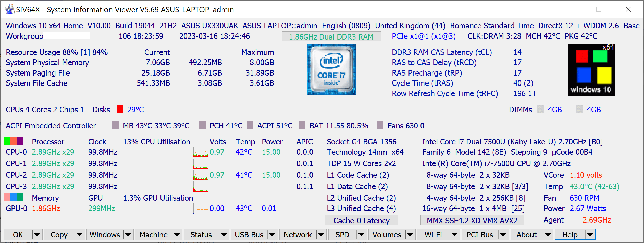This screenshot has height=243, width=644.
Task: Expand the About dropdown arrow
Action: (x=548, y=235)
